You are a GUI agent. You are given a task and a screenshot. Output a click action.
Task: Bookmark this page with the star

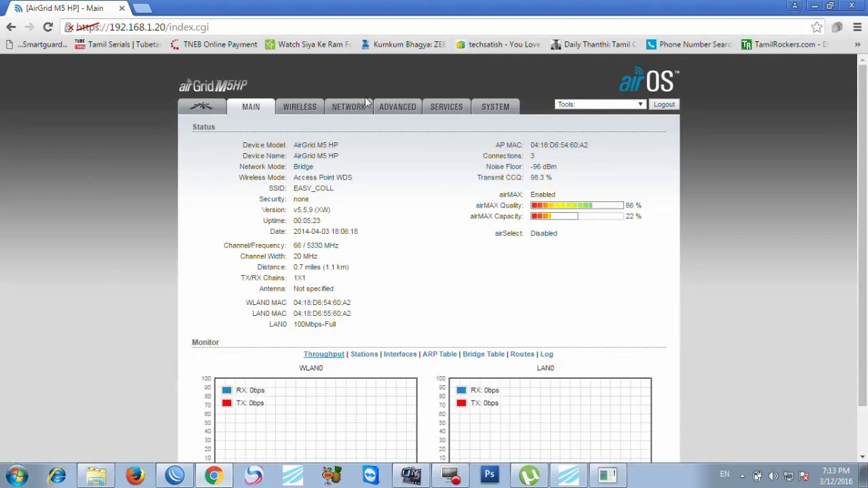point(816,27)
